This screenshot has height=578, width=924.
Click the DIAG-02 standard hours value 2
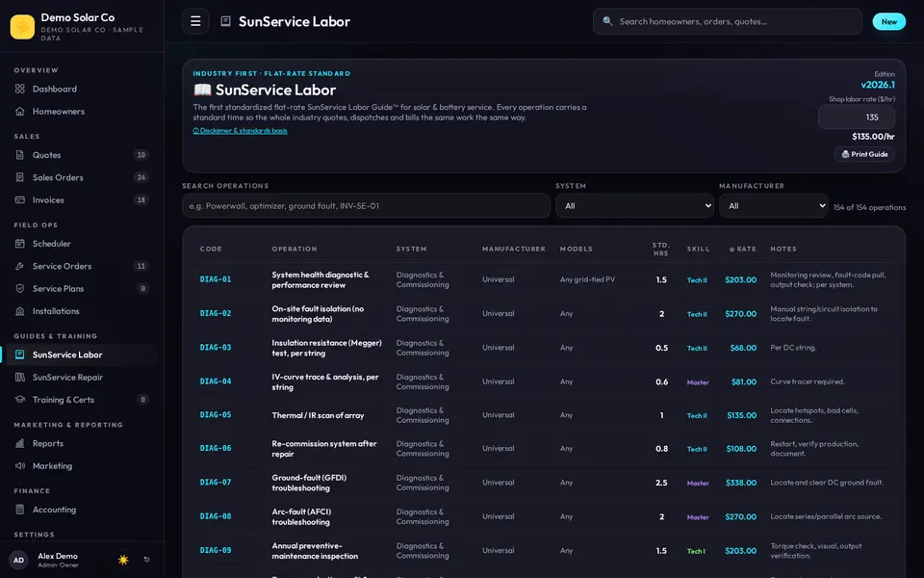[x=661, y=314]
